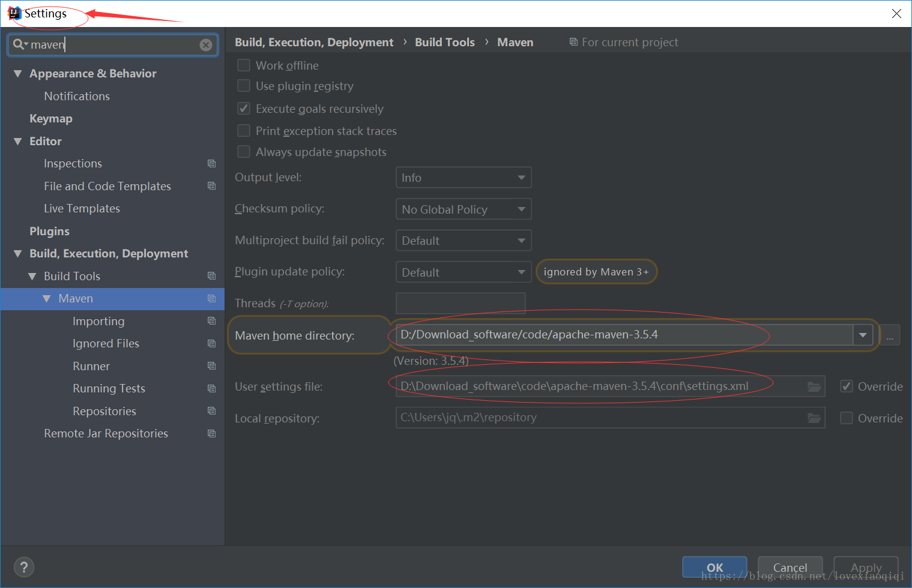The height and width of the screenshot is (588, 912).
Task: Open the help question mark button
Action: (x=24, y=567)
